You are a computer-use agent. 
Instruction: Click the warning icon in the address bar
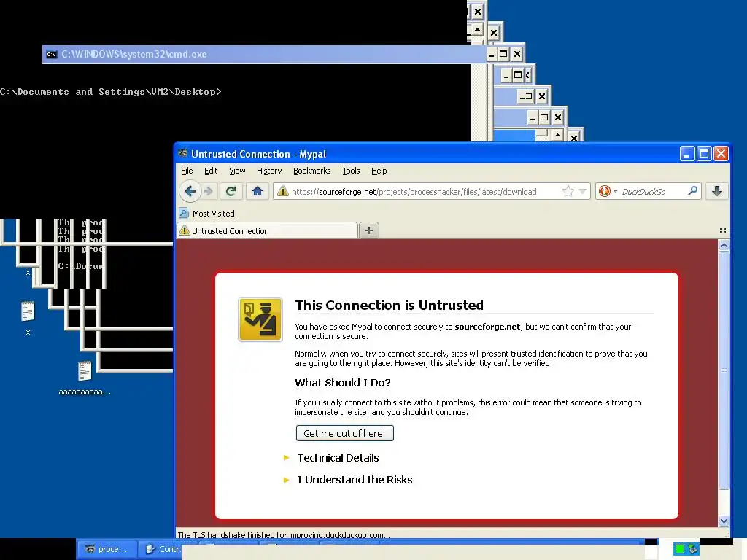pos(283,192)
